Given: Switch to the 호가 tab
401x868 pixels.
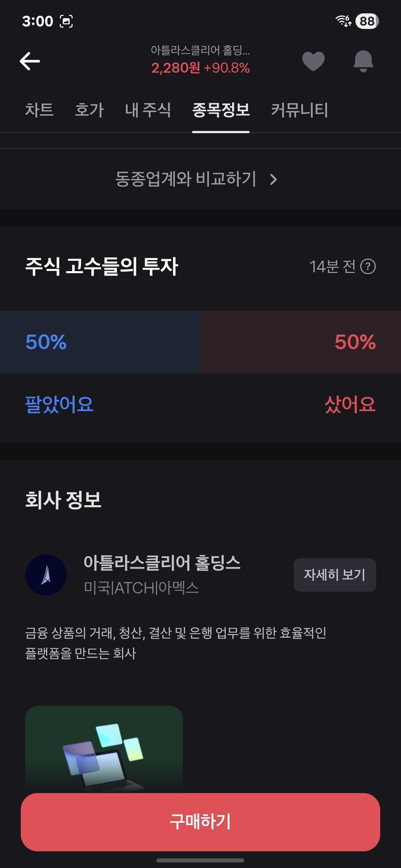Looking at the screenshot, I should point(89,110).
